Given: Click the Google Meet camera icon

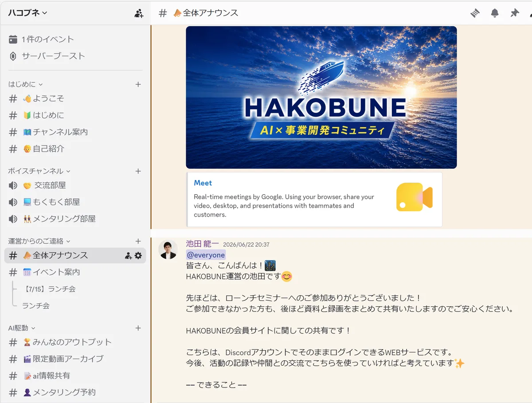Looking at the screenshot, I should 414,197.
